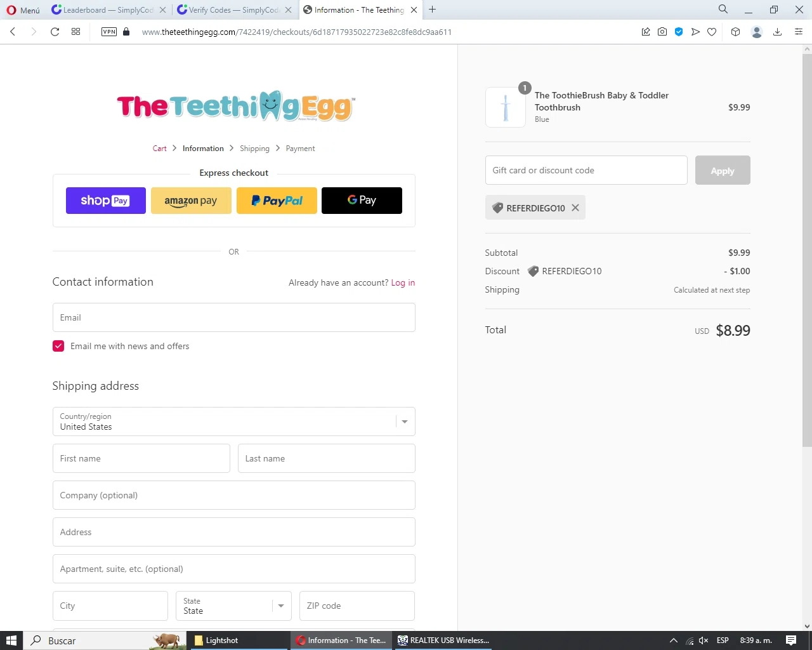Focus the Email input field
This screenshot has width=812, height=650.
point(234,317)
